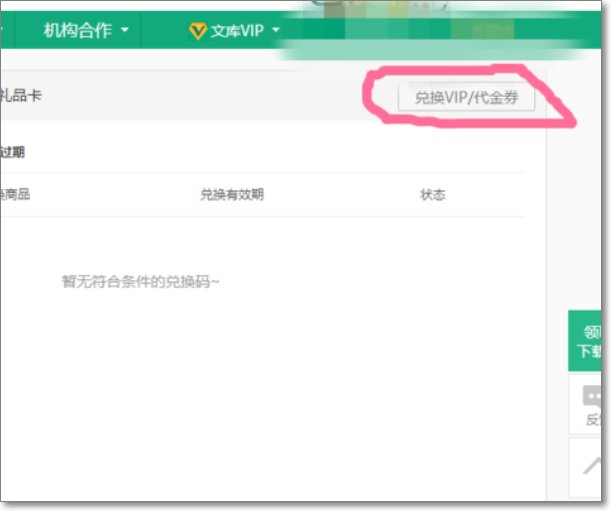This screenshot has width=611, height=511.
Task: Click the green download promo side button
Action: coord(585,341)
